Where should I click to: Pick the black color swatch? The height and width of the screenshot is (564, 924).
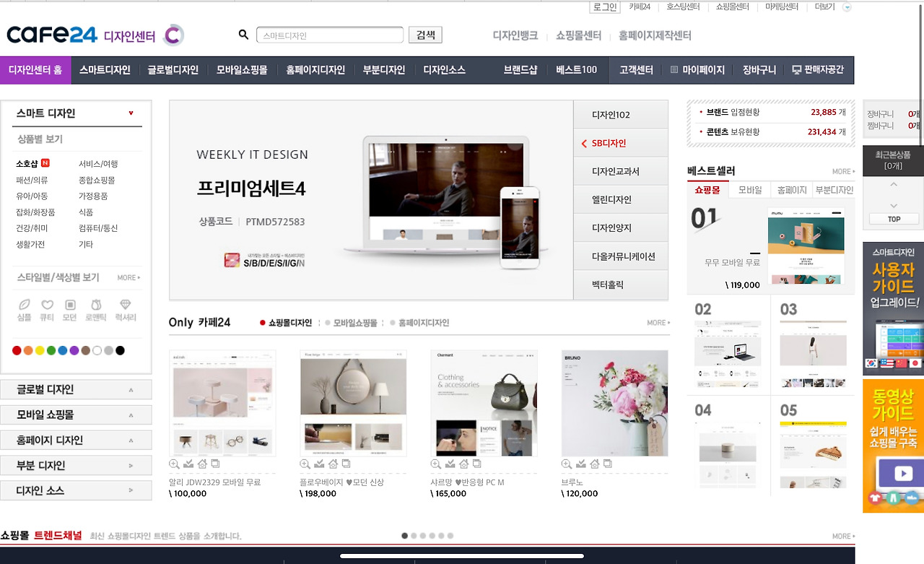(x=120, y=351)
